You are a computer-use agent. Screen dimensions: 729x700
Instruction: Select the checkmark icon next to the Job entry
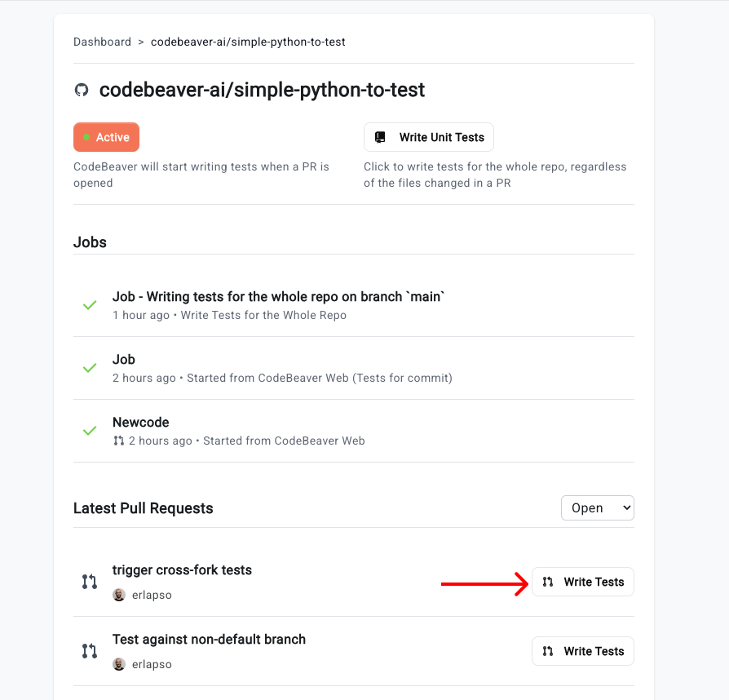(x=90, y=368)
